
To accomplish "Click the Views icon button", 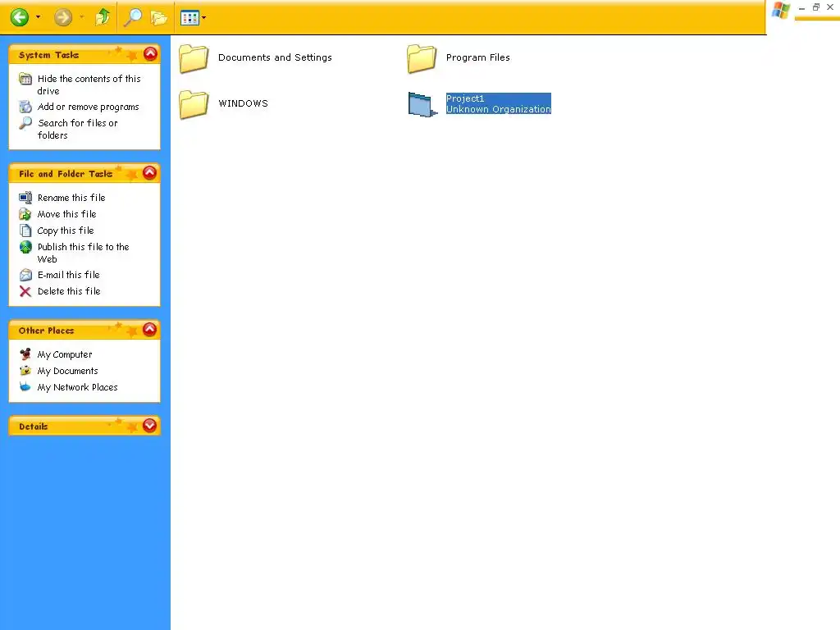I will pyautogui.click(x=189, y=18).
